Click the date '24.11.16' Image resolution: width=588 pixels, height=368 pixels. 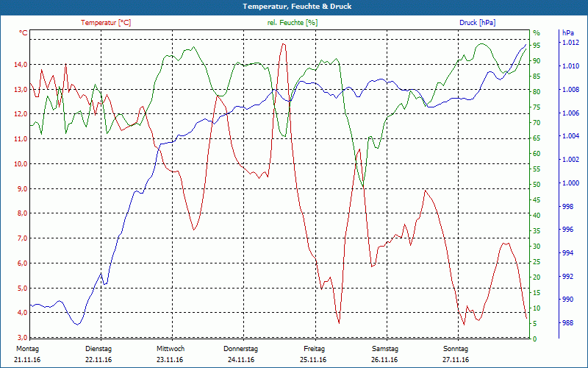coord(241,360)
